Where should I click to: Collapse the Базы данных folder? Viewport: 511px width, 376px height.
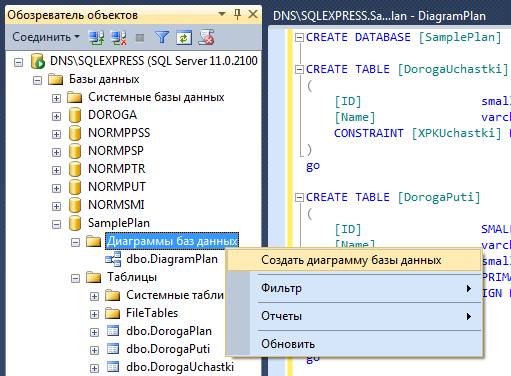[38, 80]
